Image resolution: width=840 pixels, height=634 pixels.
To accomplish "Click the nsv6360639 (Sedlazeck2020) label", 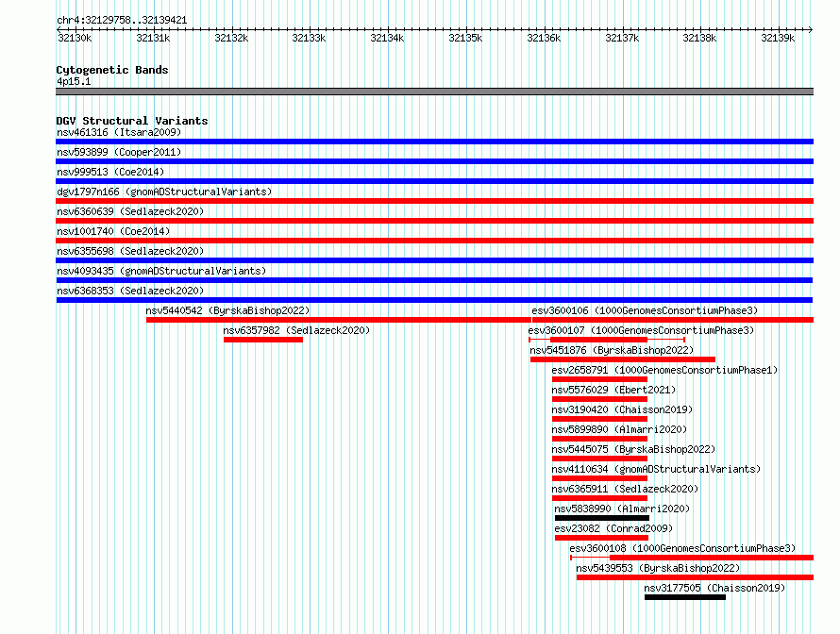I will pyautogui.click(x=130, y=211).
